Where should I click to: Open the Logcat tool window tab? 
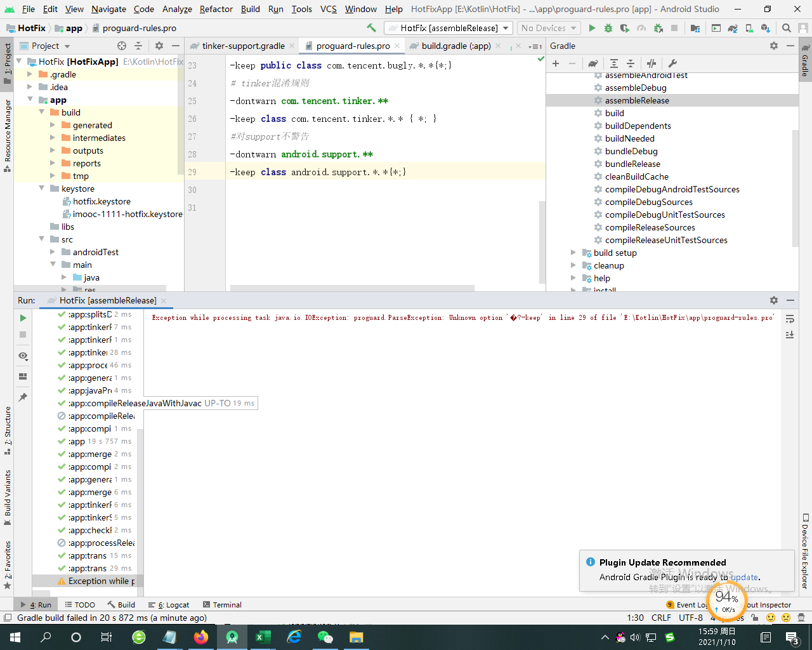(169, 605)
